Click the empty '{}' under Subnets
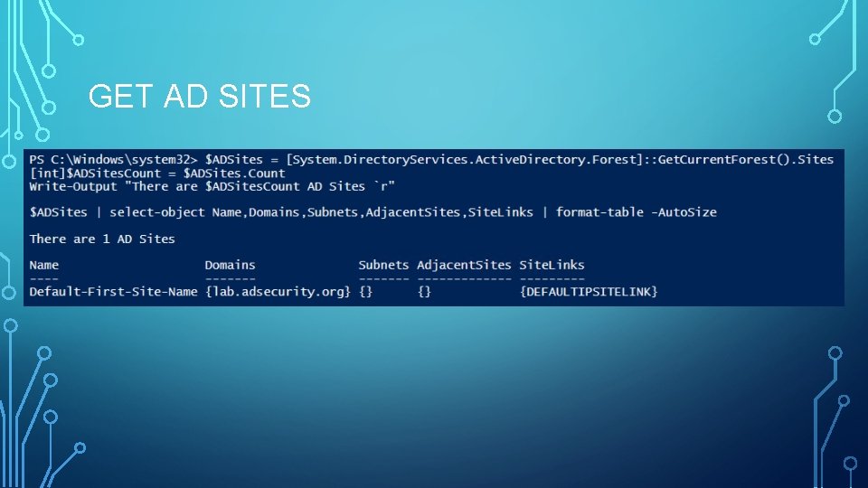Image resolution: width=868 pixels, height=488 pixels. [x=365, y=292]
